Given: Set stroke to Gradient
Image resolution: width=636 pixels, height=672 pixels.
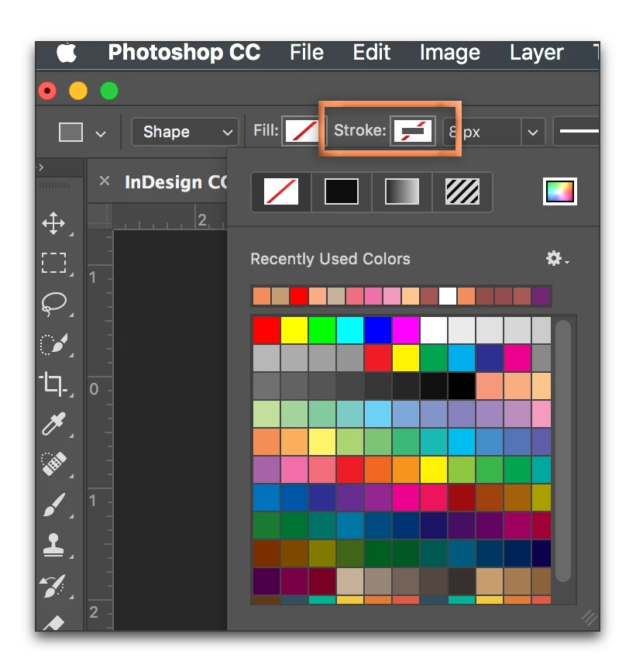Looking at the screenshot, I should 402,191.
